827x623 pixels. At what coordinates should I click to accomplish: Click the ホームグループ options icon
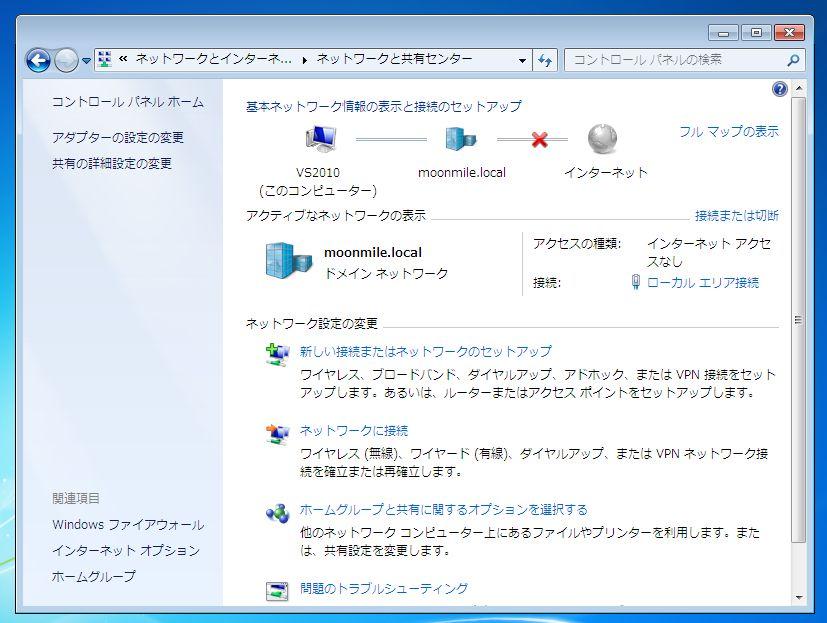[x=277, y=513]
